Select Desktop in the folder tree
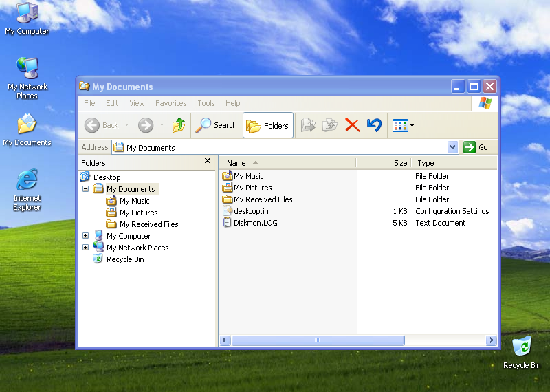 pos(107,177)
